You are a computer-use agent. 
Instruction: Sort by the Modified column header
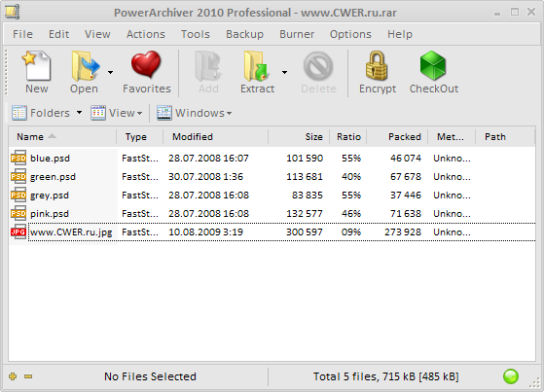coord(215,137)
